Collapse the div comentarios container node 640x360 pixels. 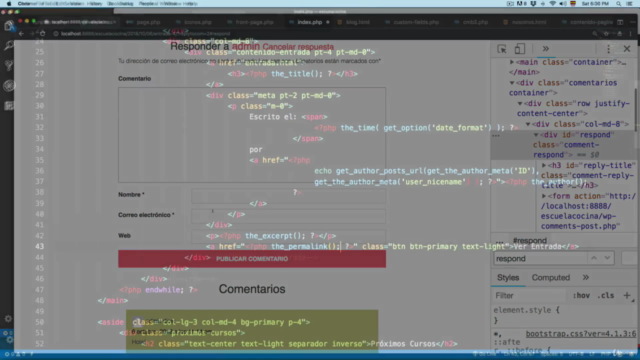(511, 83)
